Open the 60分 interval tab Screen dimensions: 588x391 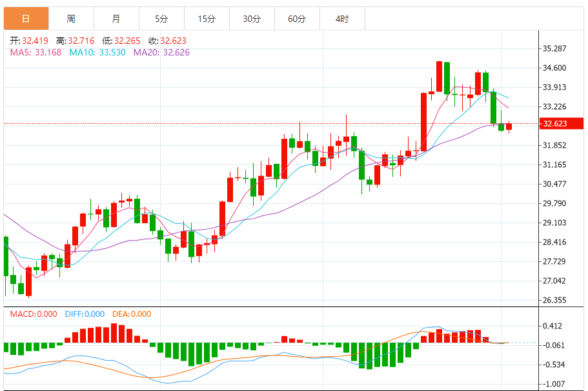tap(297, 18)
